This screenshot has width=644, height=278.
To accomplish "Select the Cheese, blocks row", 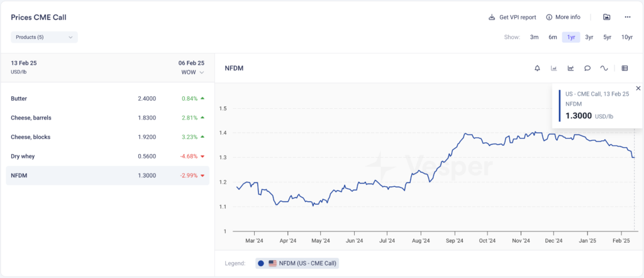I will coord(107,136).
